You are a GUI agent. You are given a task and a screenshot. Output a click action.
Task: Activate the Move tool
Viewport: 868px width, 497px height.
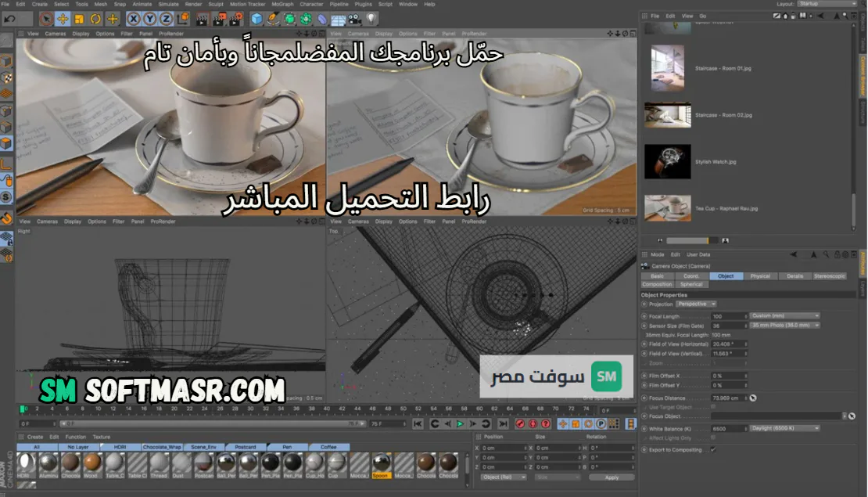63,20
